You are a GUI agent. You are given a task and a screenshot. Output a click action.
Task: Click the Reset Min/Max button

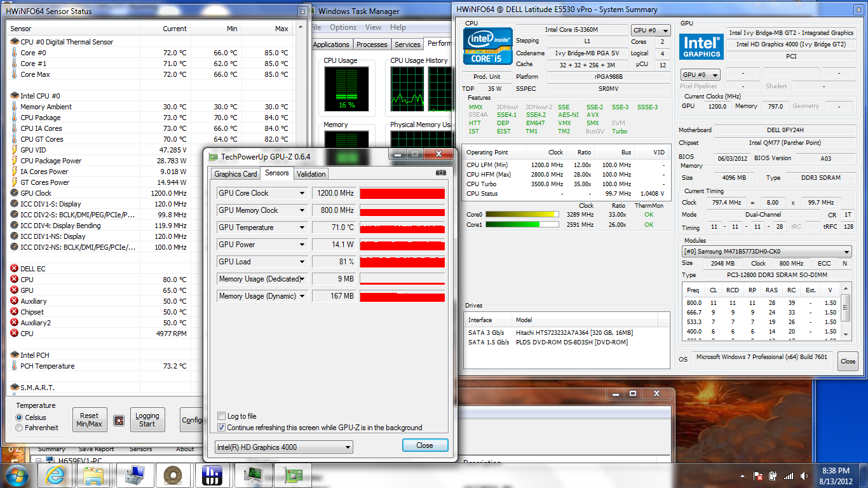pyautogui.click(x=90, y=419)
